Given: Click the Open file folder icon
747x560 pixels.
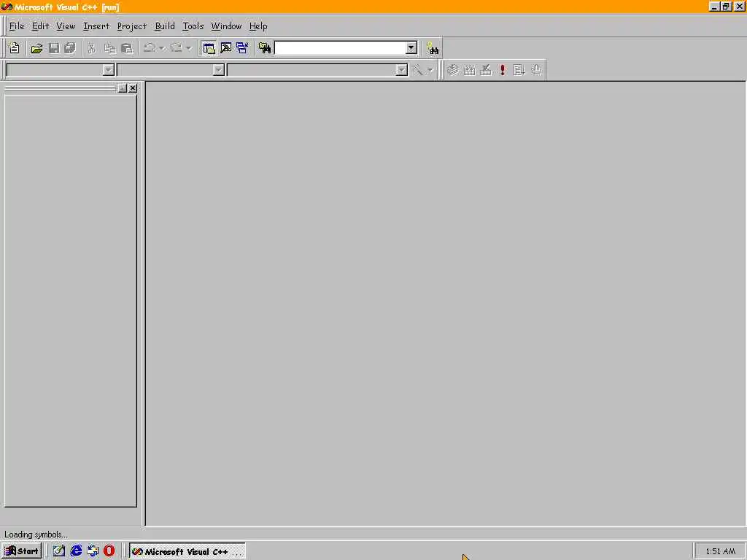Looking at the screenshot, I should [36, 48].
